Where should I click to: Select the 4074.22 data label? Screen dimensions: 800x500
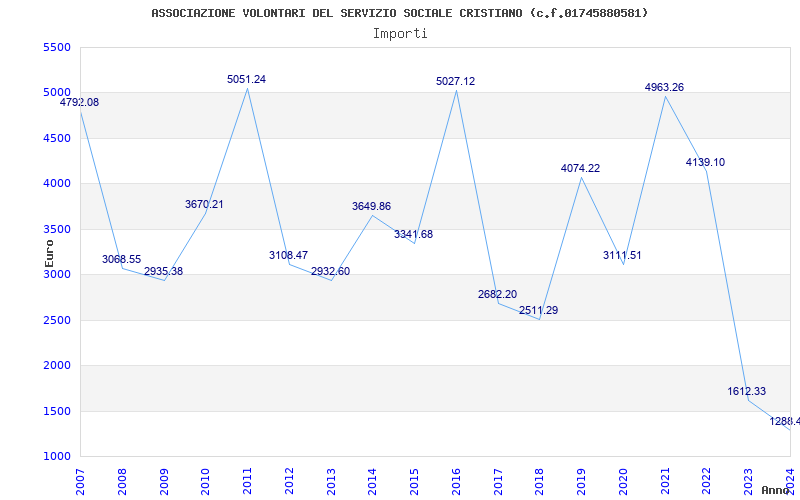pyautogui.click(x=581, y=168)
